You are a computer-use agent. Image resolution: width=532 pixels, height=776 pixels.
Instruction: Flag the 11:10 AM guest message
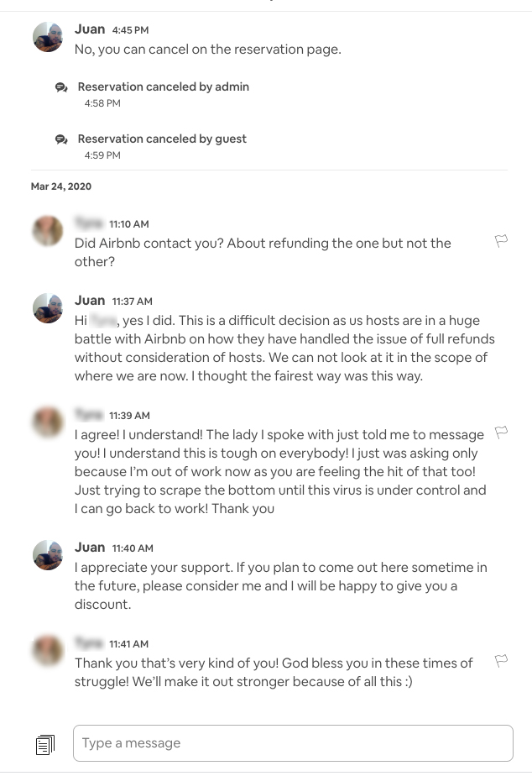[x=501, y=242]
